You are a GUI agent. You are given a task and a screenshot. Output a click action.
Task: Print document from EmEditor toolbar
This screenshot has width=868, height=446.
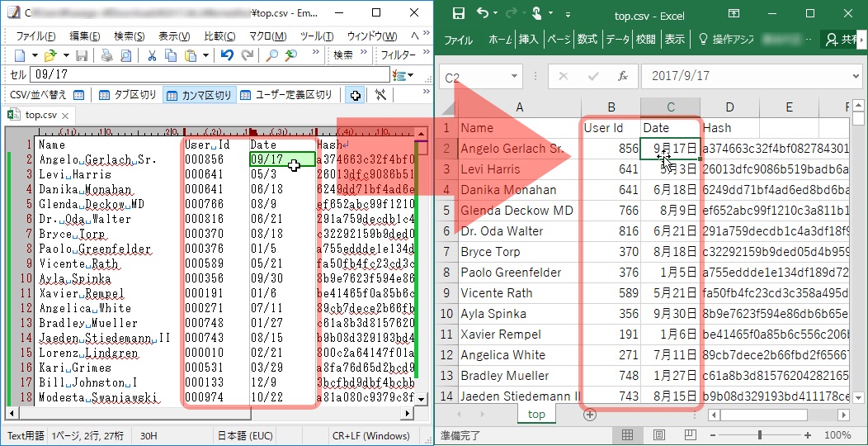[x=106, y=55]
